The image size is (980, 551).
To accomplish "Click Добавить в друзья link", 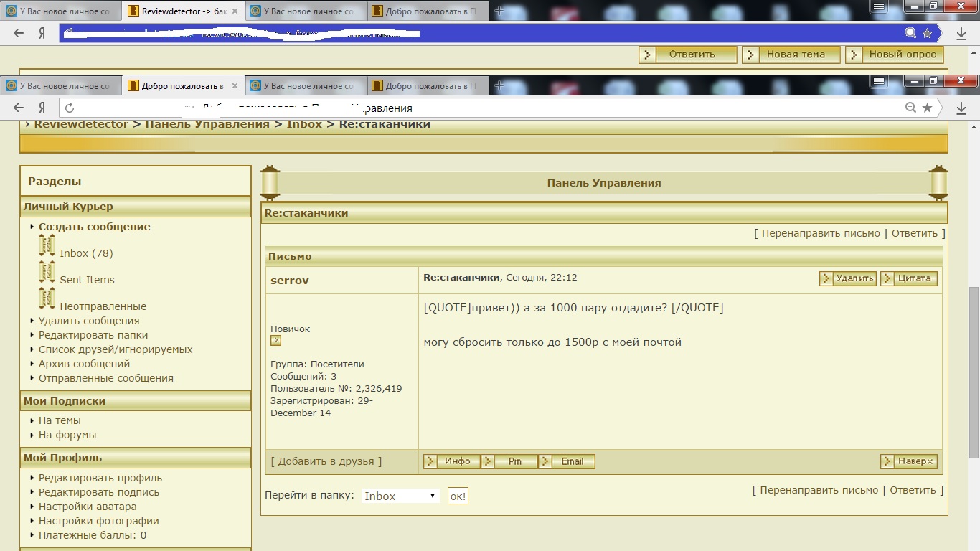I will point(326,461).
